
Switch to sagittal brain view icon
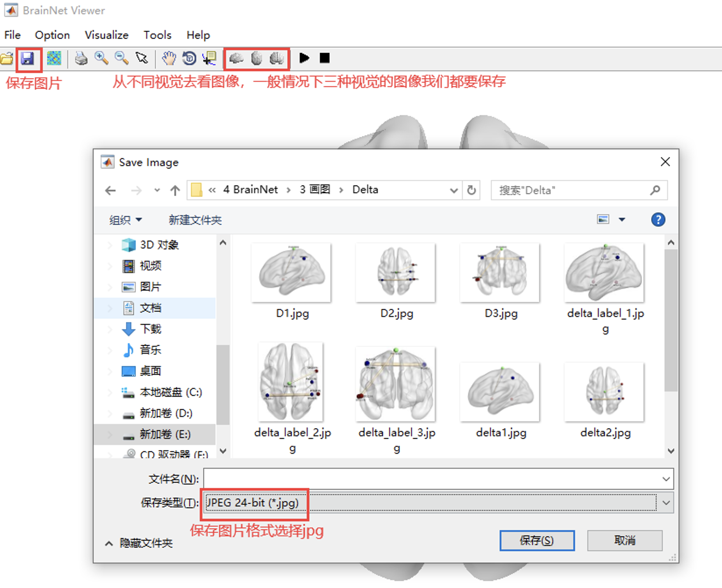(236, 58)
